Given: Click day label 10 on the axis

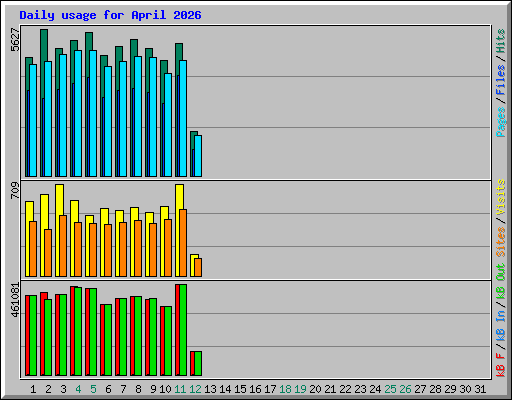Looking at the screenshot, I should [x=165, y=389].
